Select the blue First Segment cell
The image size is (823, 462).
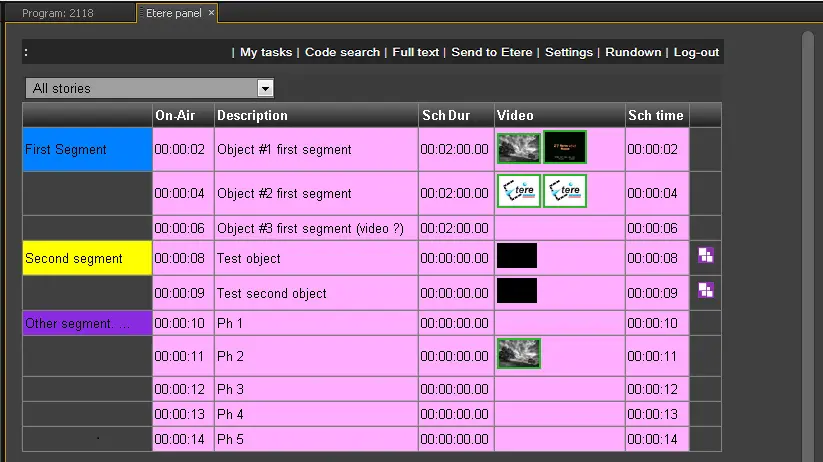tap(87, 149)
